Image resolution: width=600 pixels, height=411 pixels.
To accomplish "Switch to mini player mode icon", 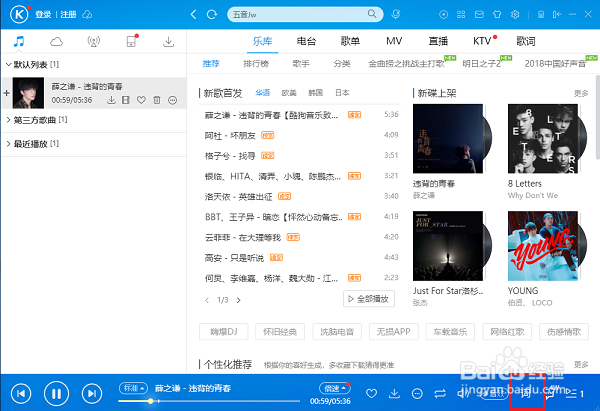I will tap(541, 15).
